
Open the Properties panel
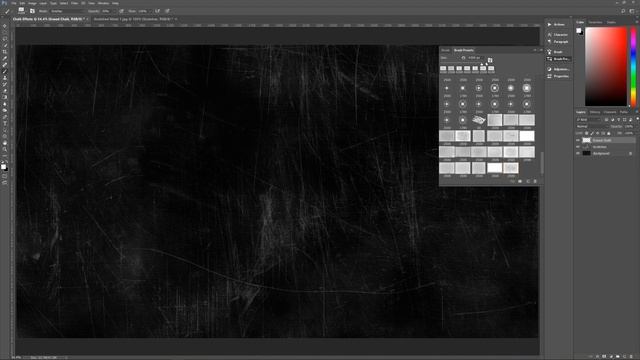(x=558, y=76)
